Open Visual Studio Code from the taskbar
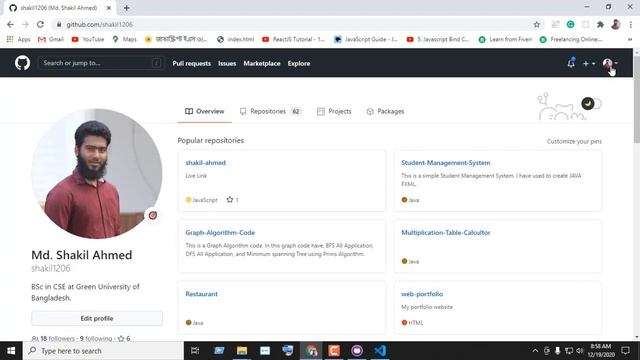Viewport: 640px width, 360px height. coord(380,351)
